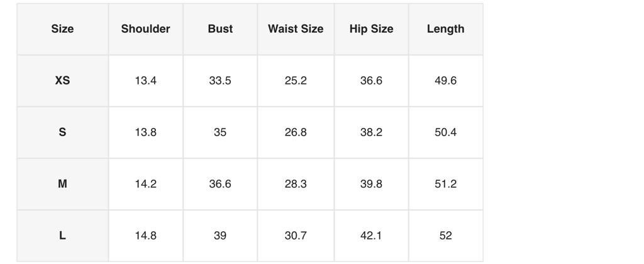Click the Waist Size header cell
This screenshot has width=644, height=264.
click(296, 29)
